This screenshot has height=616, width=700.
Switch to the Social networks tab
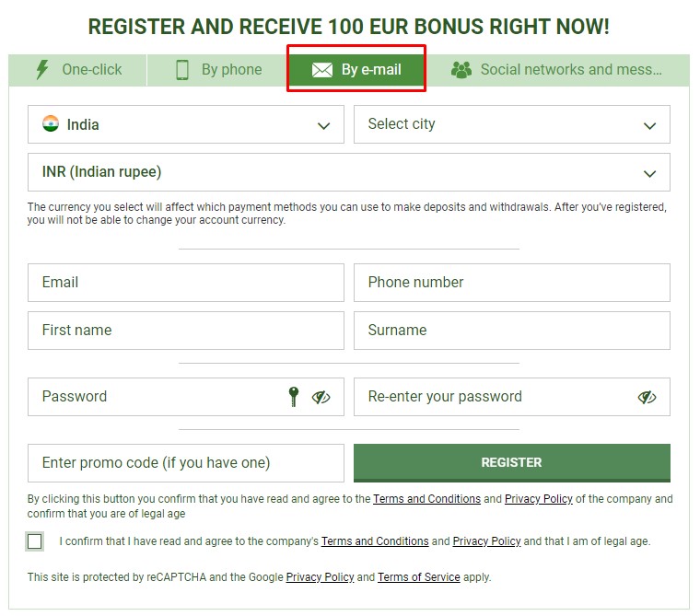click(557, 70)
